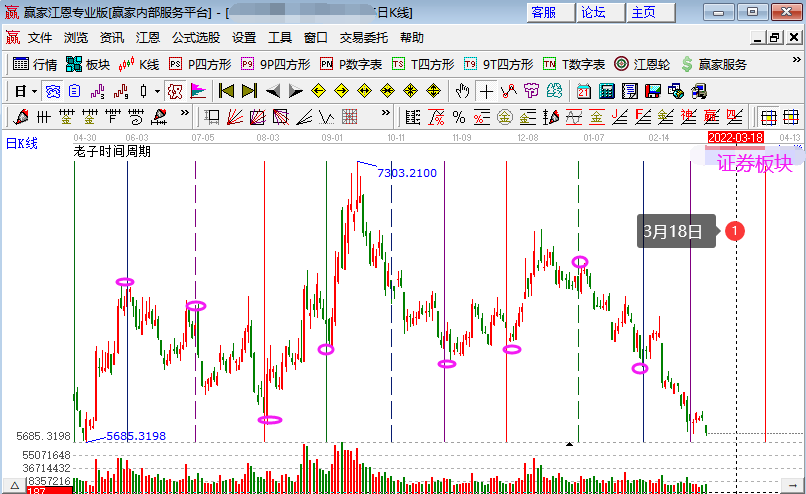Click the bottom-left triangle expand button
Image resolution: width=806 pixels, height=494 pixels.
point(14,486)
